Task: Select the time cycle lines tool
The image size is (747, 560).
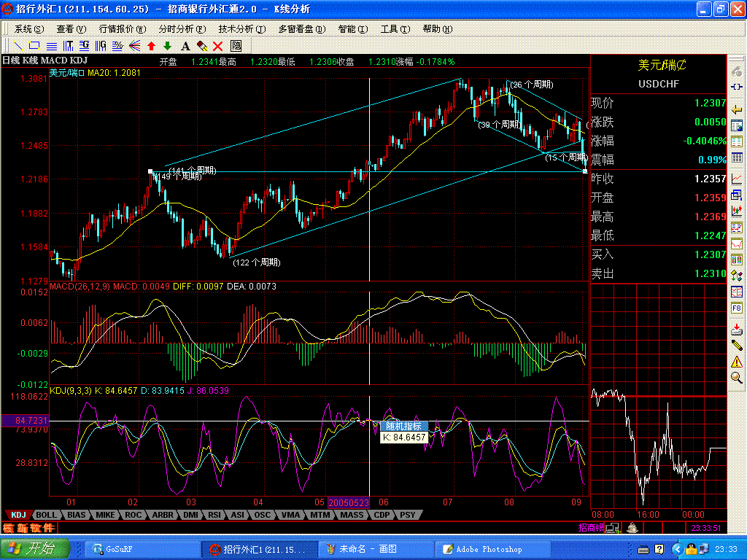Action: (x=68, y=46)
